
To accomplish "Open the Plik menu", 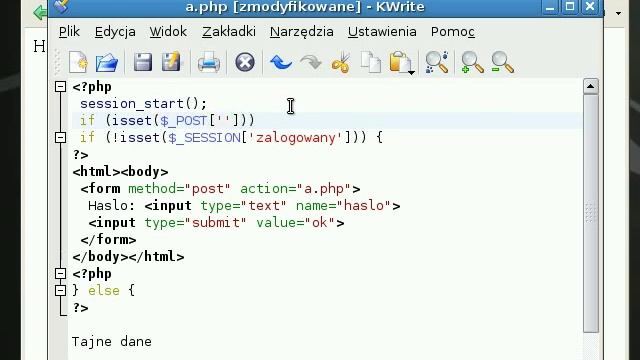I will (x=69, y=31).
